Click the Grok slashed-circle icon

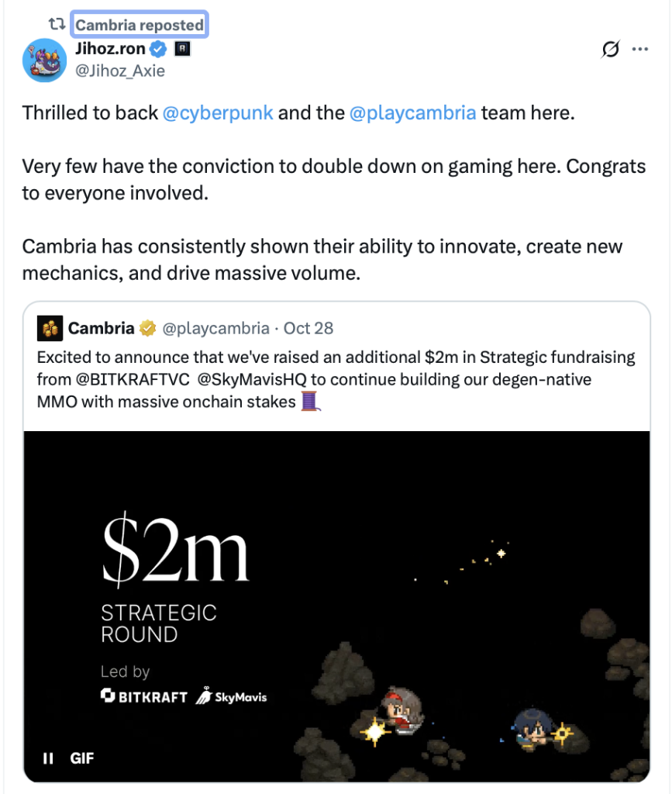click(x=611, y=50)
